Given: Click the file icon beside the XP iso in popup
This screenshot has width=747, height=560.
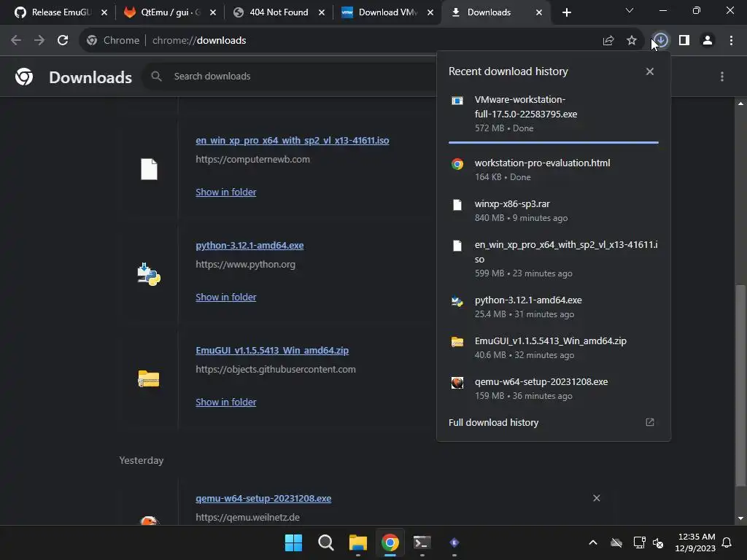Looking at the screenshot, I should coord(457,246).
